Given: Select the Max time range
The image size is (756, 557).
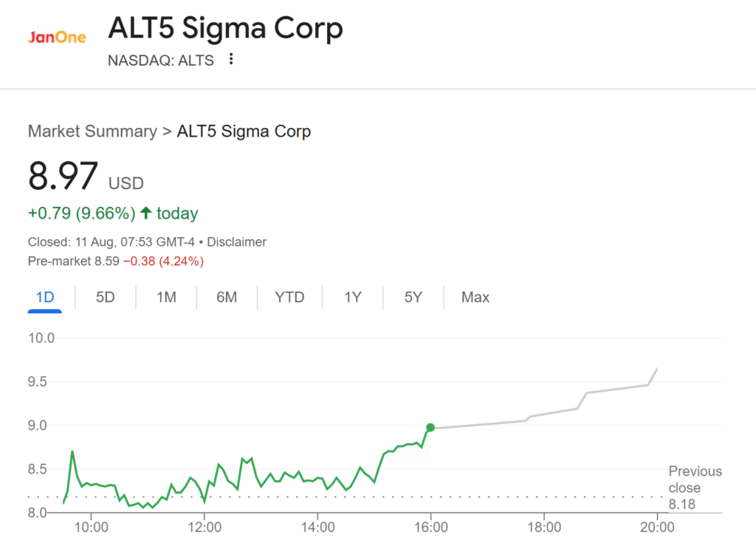Looking at the screenshot, I should (475, 298).
